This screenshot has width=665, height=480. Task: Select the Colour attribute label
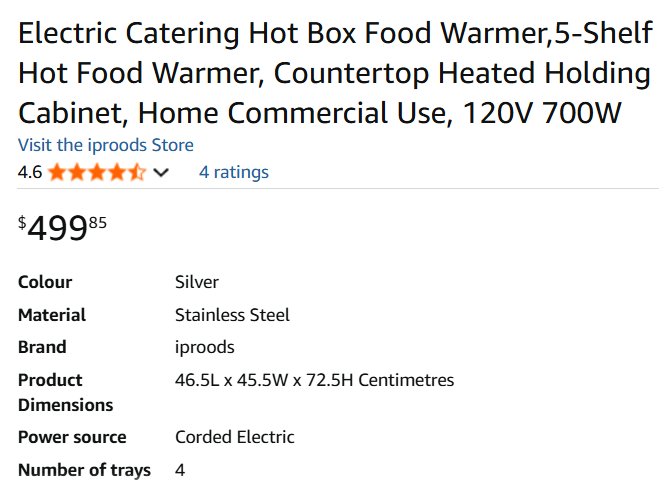coord(45,282)
